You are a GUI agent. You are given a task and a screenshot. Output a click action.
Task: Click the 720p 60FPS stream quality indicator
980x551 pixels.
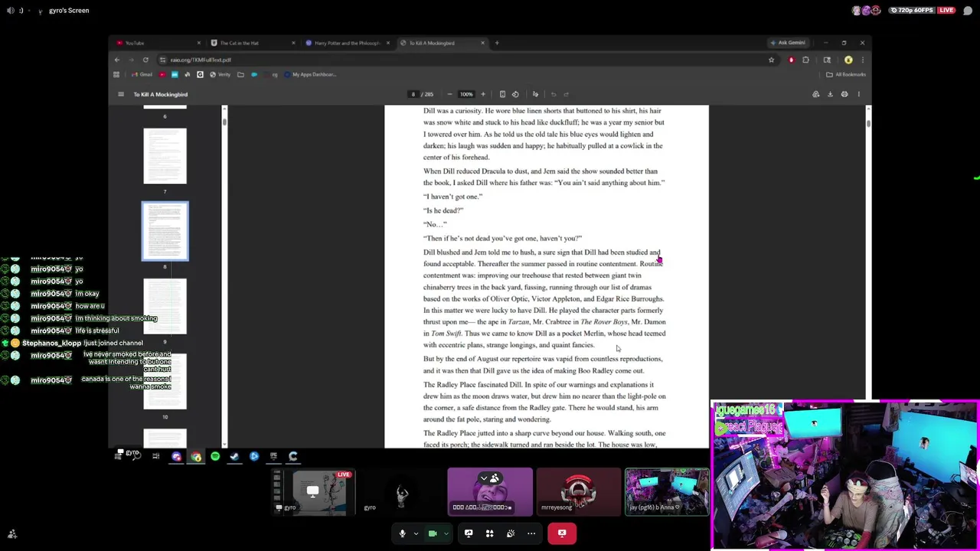click(x=913, y=11)
